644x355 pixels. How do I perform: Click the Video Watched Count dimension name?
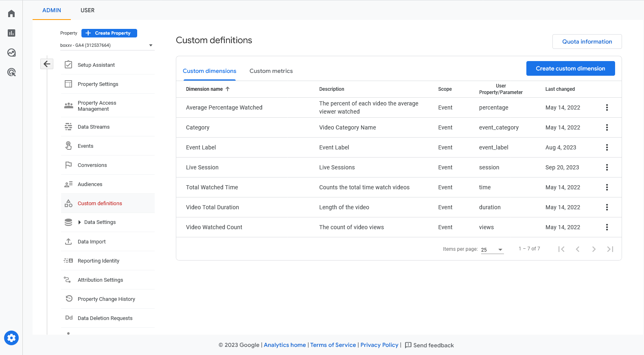coord(214,227)
